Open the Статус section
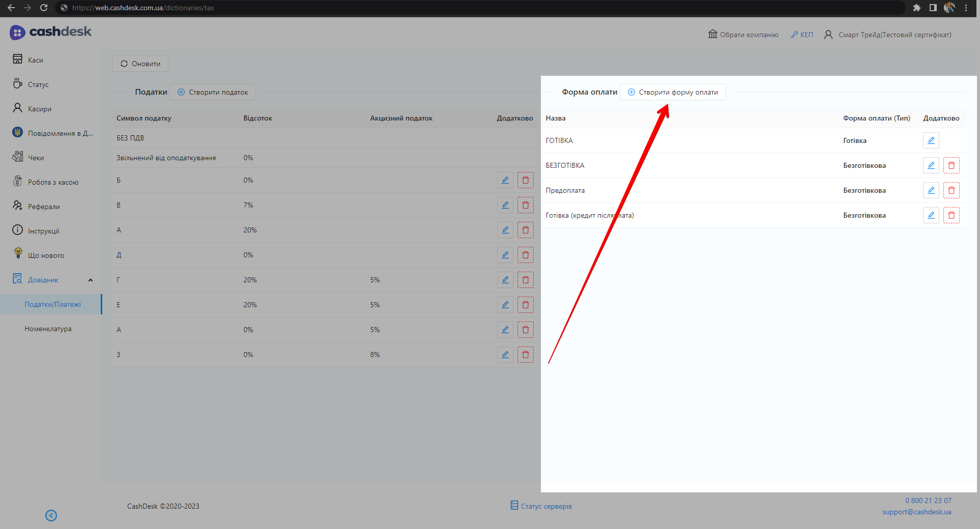980x529 pixels. coord(51,84)
